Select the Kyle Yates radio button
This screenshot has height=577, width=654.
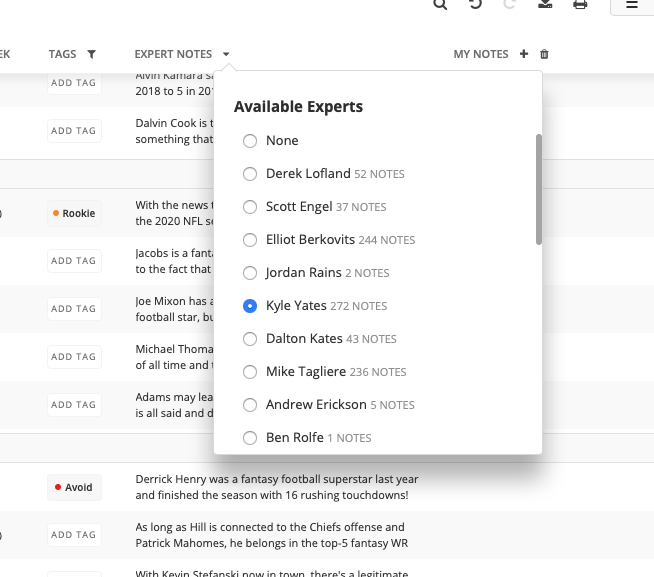[250, 306]
